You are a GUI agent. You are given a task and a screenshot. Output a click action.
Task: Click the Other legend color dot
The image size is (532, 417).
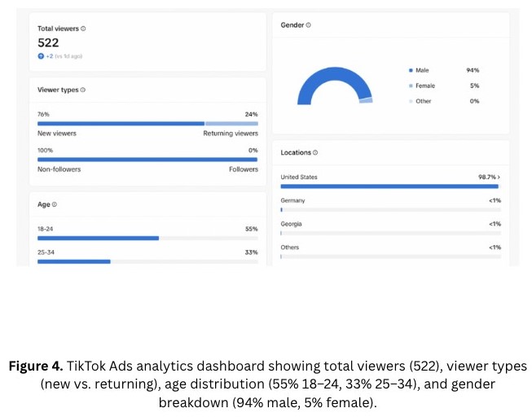[x=411, y=101]
